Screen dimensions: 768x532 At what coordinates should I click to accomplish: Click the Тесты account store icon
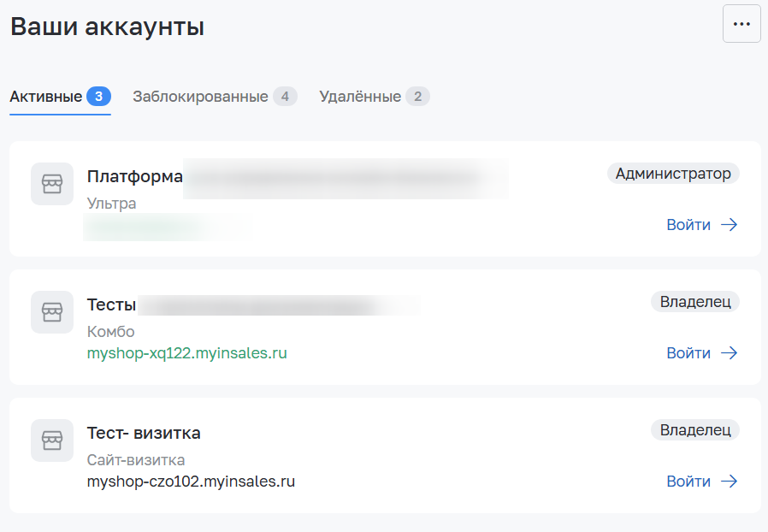pos(52,312)
